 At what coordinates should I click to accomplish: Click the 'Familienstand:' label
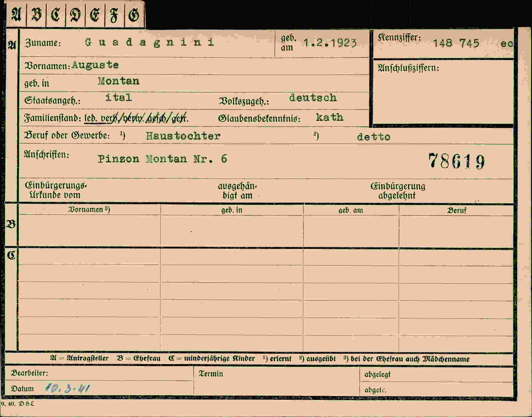coord(52,118)
